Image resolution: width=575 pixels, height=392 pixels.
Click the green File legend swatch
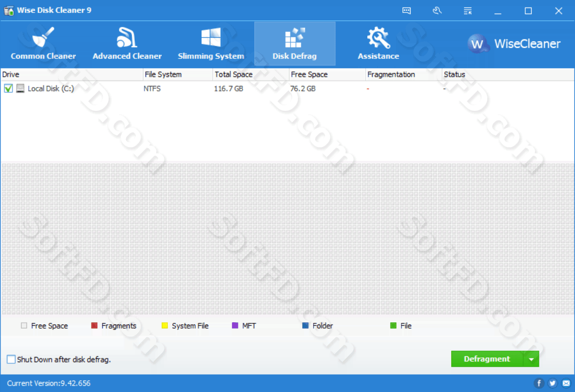pos(393,325)
